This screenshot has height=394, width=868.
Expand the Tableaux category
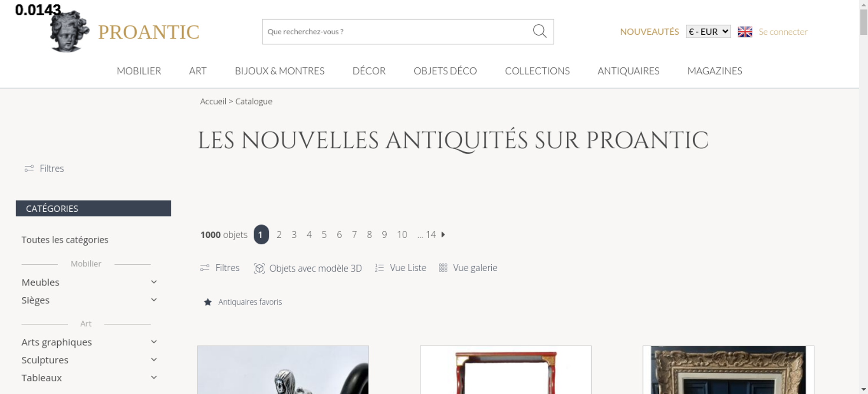pos(154,378)
